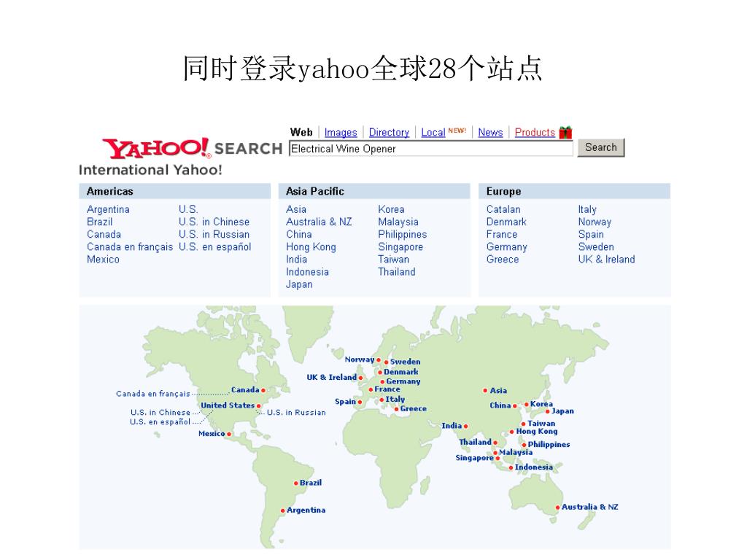The width and height of the screenshot is (747, 560).
Task: Click the Yahoo! Search logo
Action: 193,149
